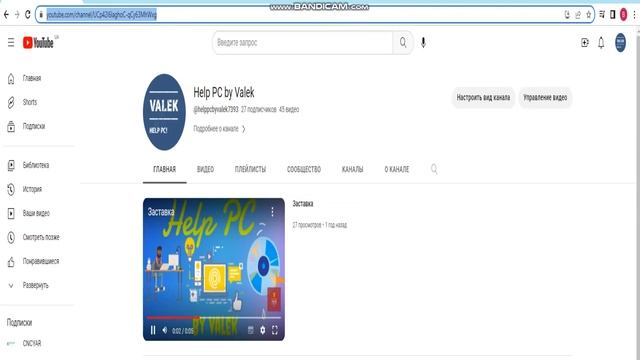The image size is (640, 360).
Task: Toggle subtitles in the video player
Action: pyautogui.click(x=251, y=330)
